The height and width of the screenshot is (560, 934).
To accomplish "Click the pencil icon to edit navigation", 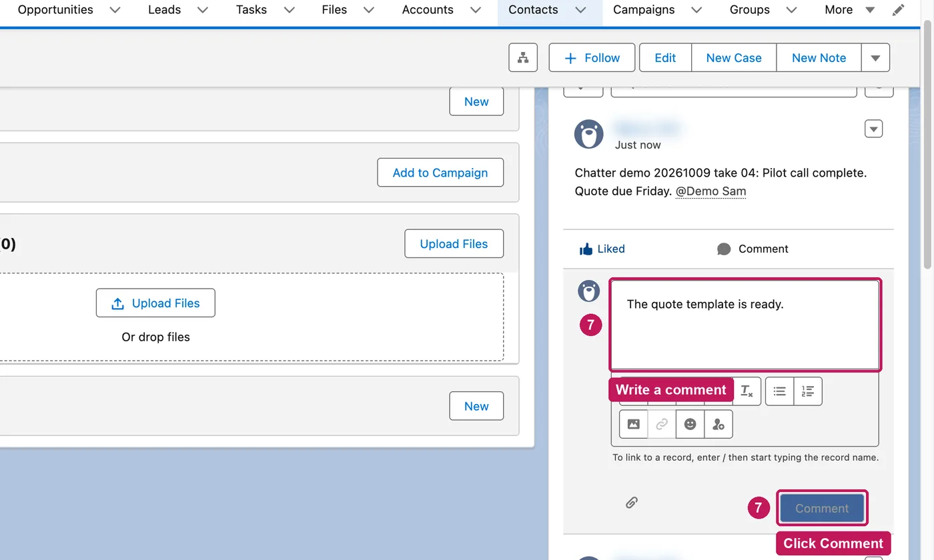I will point(899,10).
